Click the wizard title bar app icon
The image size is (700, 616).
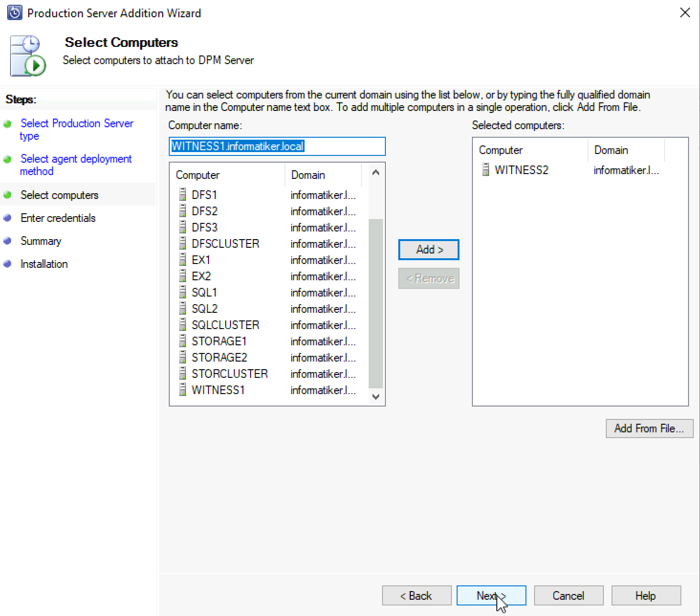[15, 13]
